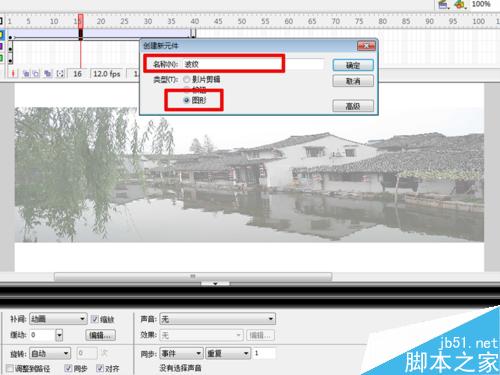The height and width of the screenshot is (375, 500).
Task: Click the edit symbols icon top right
Action: [x=460, y=4]
